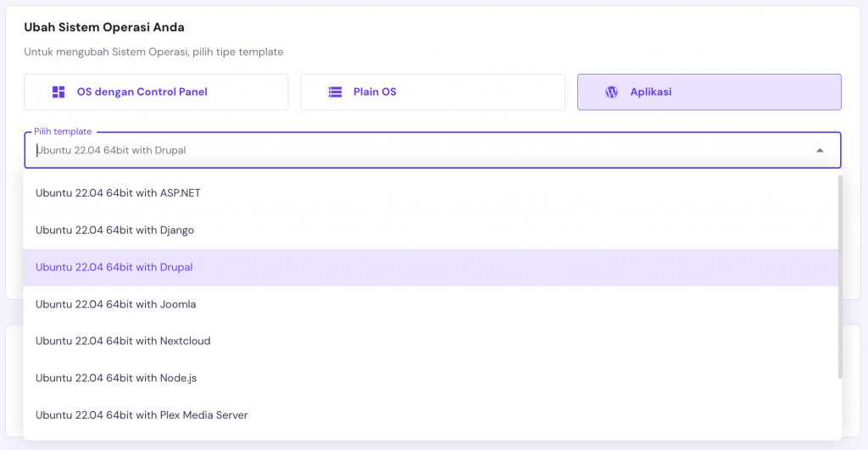The height and width of the screenshot is (450, 868).
Task: Click the WordPress logo icon on Aplikasi
Action: tap(611, 92)
